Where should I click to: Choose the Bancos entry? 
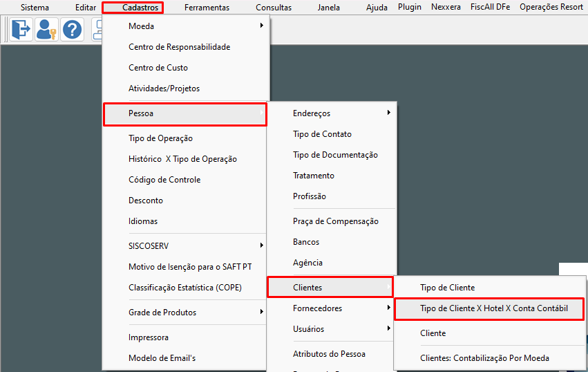332,242
